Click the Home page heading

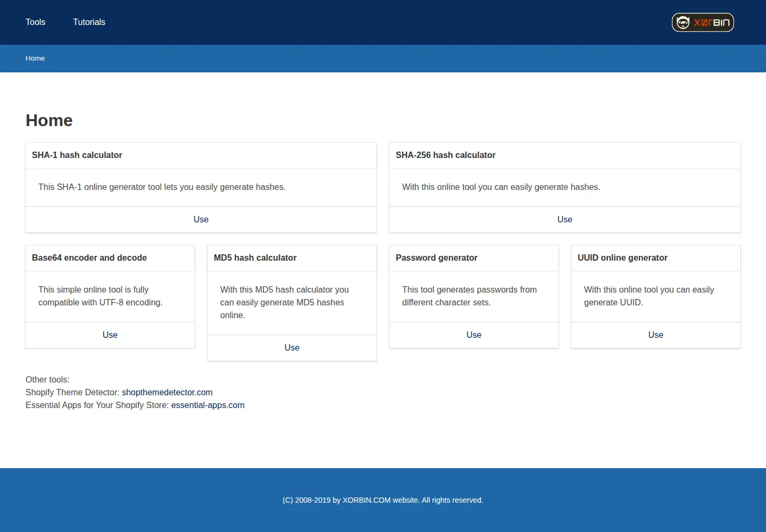49,120
